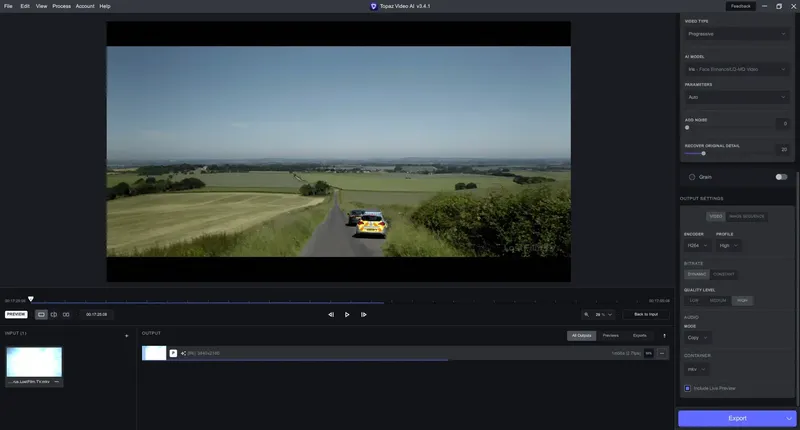Step forward one frame
This screenshot has width=800, height=430.
(363, 315)
